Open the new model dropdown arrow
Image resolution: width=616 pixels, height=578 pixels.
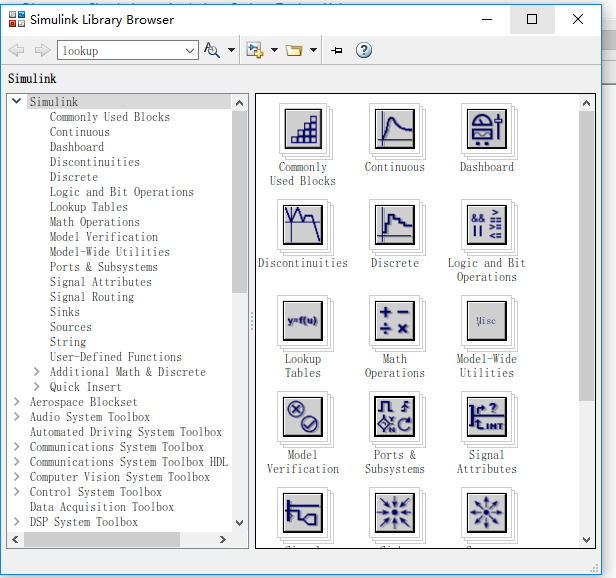[x=274, y=50]
